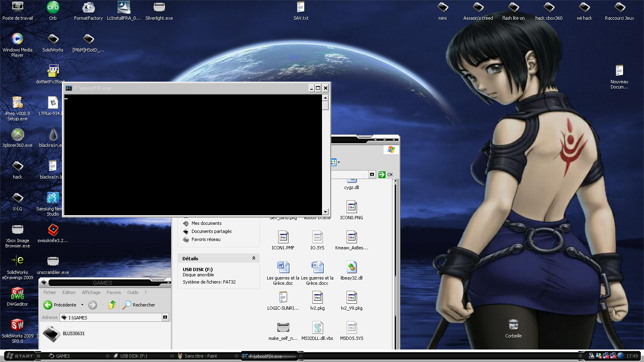644x362 pixels.
Task: Open Mes documents link
Action: point(206,223)
